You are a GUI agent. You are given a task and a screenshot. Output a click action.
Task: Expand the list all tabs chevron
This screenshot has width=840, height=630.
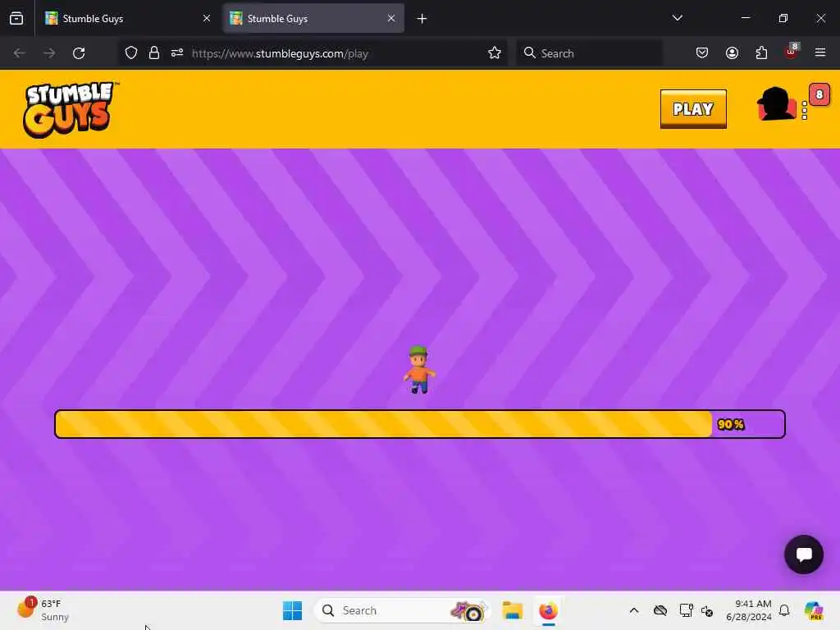tap(677, 18)
